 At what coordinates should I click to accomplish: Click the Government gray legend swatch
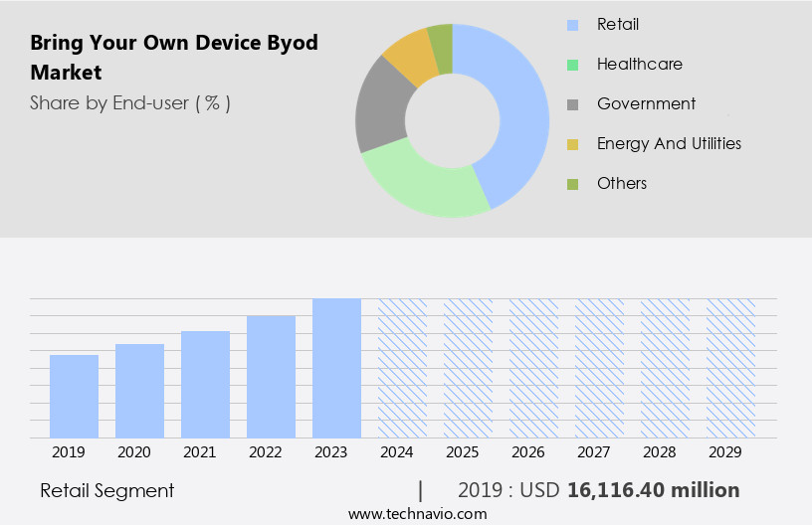572,104
